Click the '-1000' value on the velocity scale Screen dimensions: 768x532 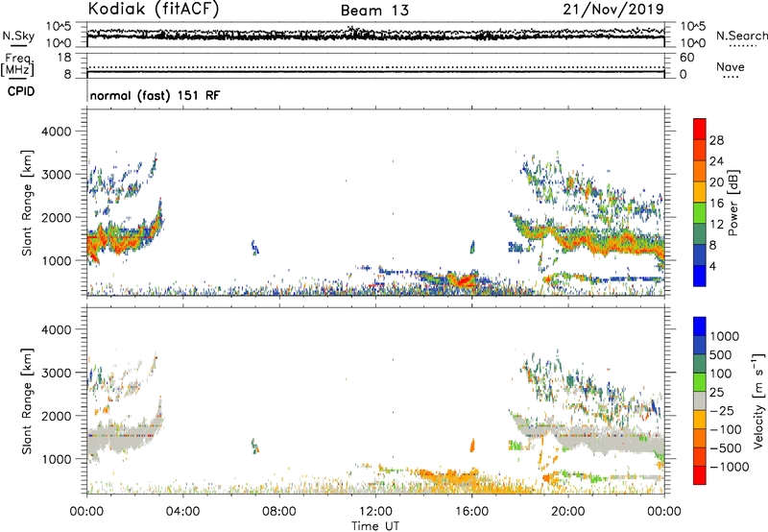tap(730, 467)
